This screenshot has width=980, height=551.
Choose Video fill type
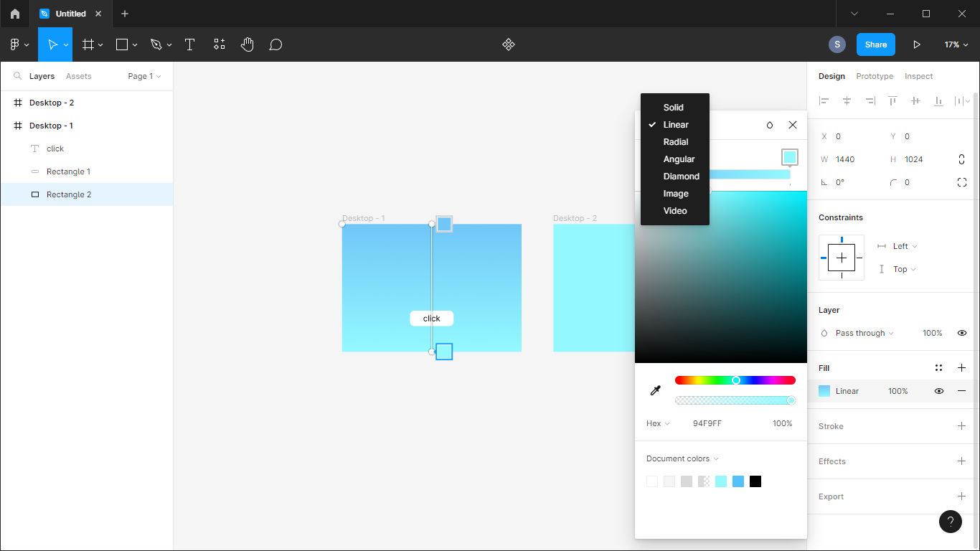pyautogui.click(x=675, y=211)
